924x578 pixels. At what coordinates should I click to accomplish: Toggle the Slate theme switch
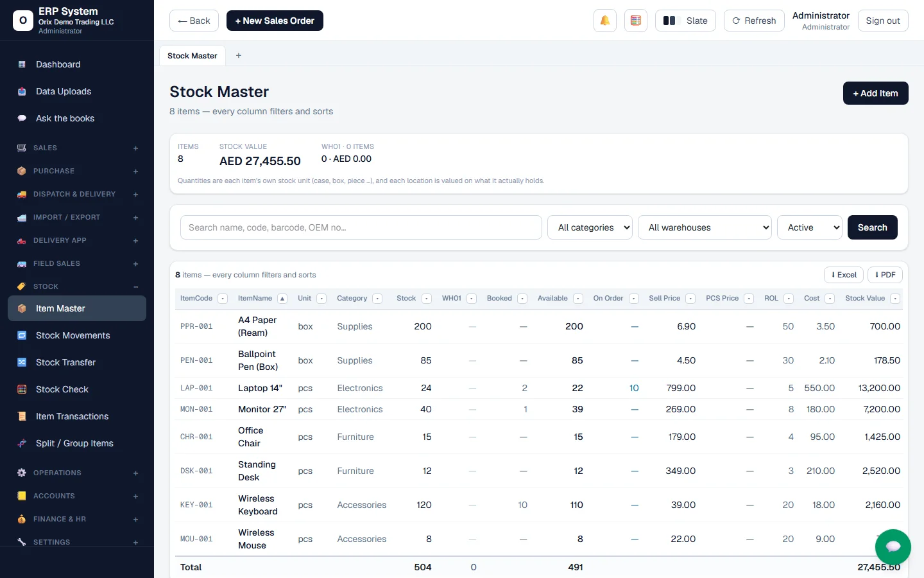(685, 21)
